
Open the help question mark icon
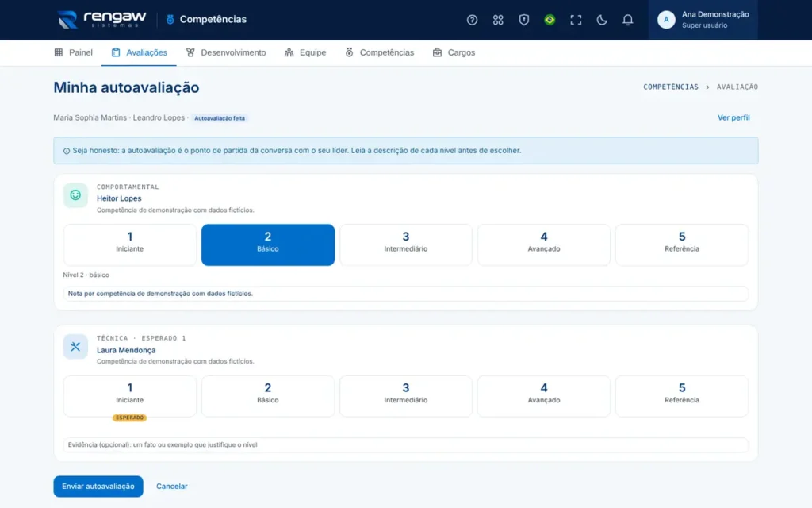tap(472, 20)
